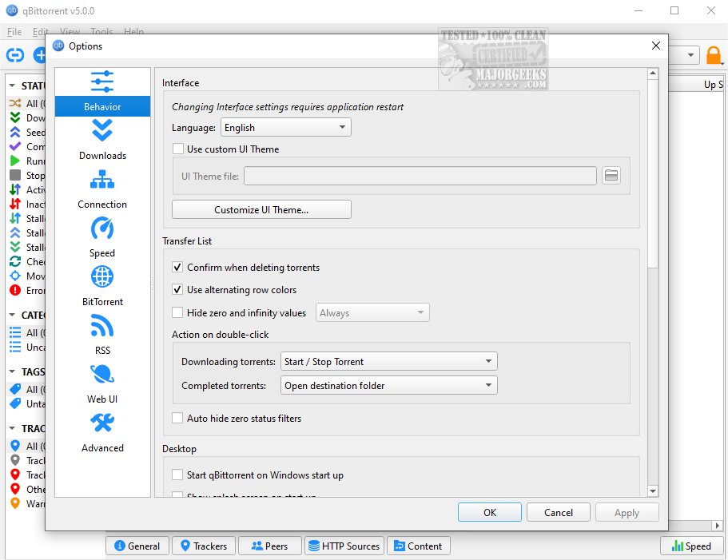Select the Warning tracker filter icon

15,503
